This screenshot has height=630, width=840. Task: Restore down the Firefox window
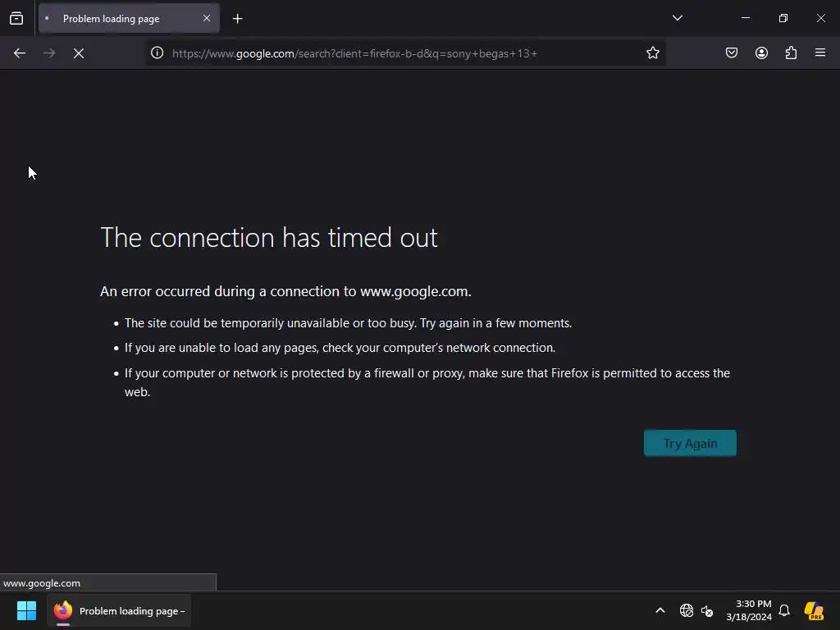(783, 18)
